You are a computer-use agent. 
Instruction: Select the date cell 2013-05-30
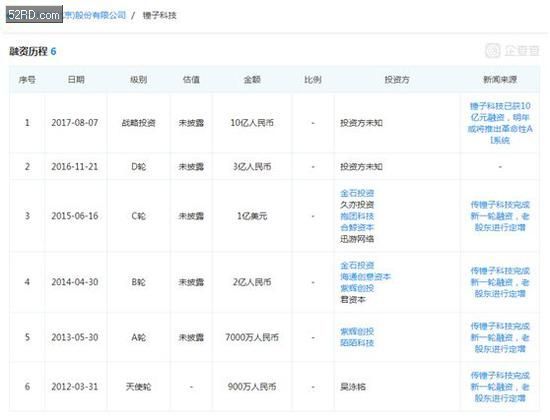click(75, 338)
